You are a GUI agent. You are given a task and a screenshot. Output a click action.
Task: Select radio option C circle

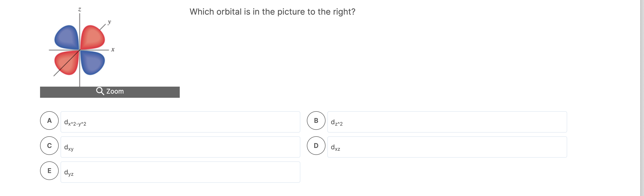(49, 146)
